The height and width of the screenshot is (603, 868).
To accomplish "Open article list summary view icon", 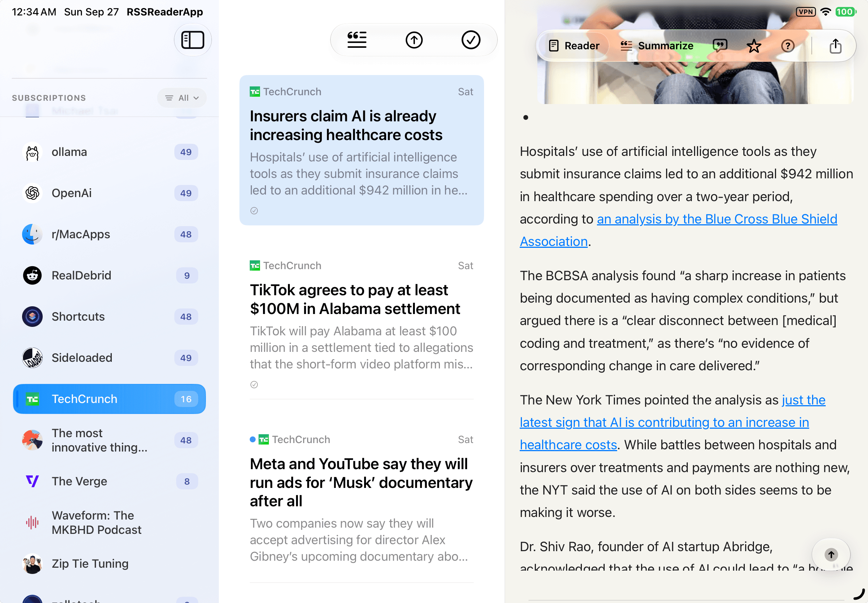I will coord(357,40).
